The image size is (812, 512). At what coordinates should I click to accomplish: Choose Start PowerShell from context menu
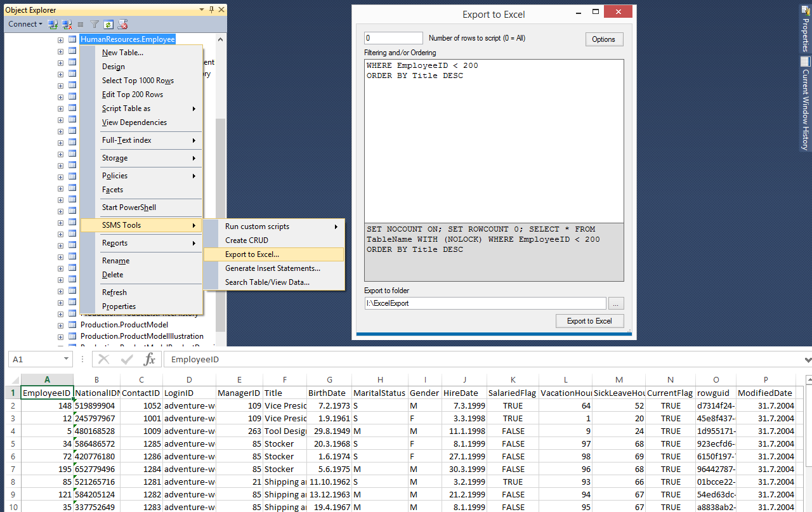[x=141, y=207]
